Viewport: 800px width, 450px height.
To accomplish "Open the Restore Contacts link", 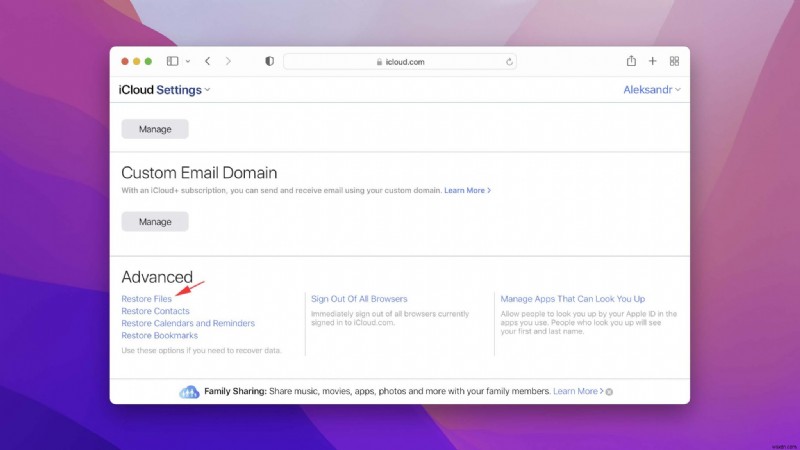I will 155,311.
